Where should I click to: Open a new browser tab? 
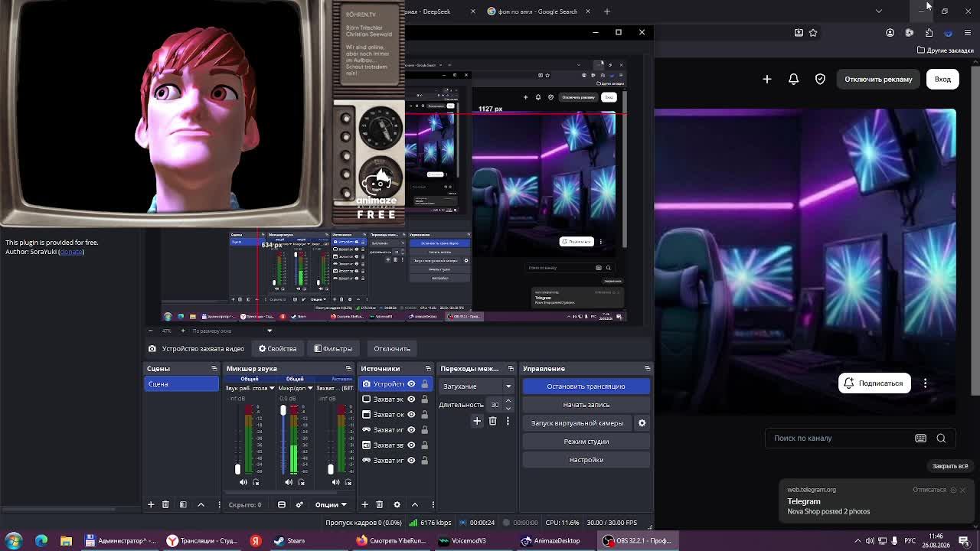coord(607,11)
